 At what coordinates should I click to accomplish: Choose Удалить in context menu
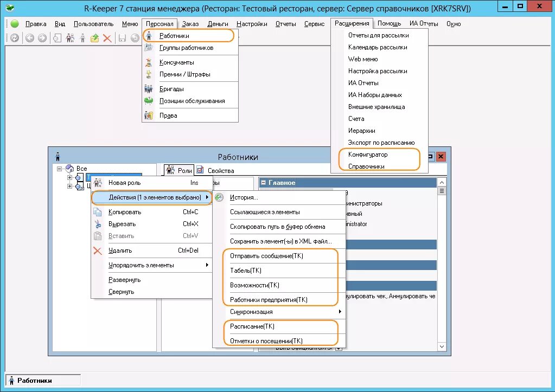[x=151, y=250]
